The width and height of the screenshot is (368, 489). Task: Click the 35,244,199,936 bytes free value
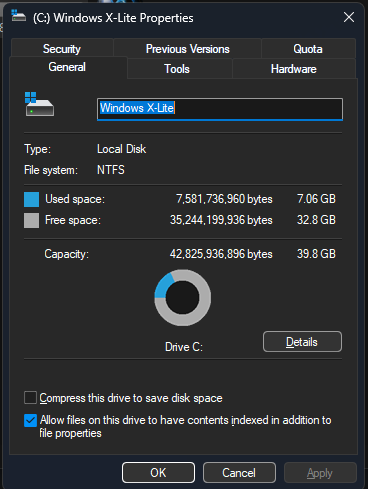(x=221, y=220)
